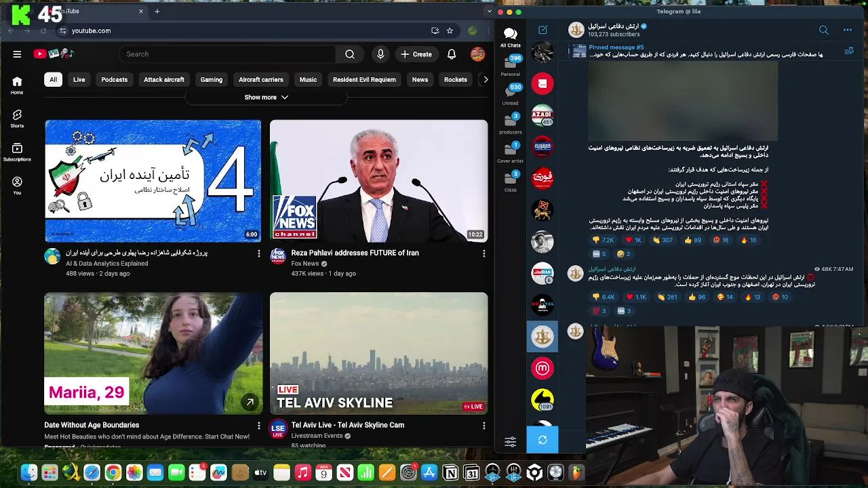
Task: Open Finder from the Dock
Action: [x=28, y=472]
